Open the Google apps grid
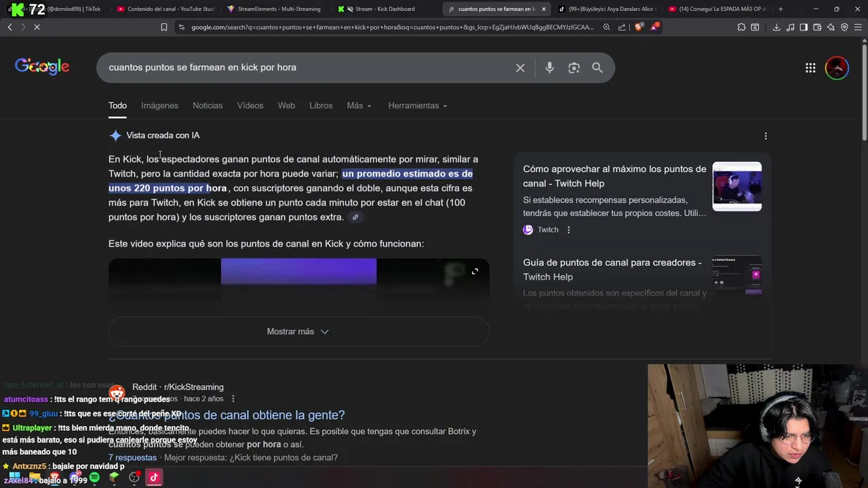 coord(810,68)
